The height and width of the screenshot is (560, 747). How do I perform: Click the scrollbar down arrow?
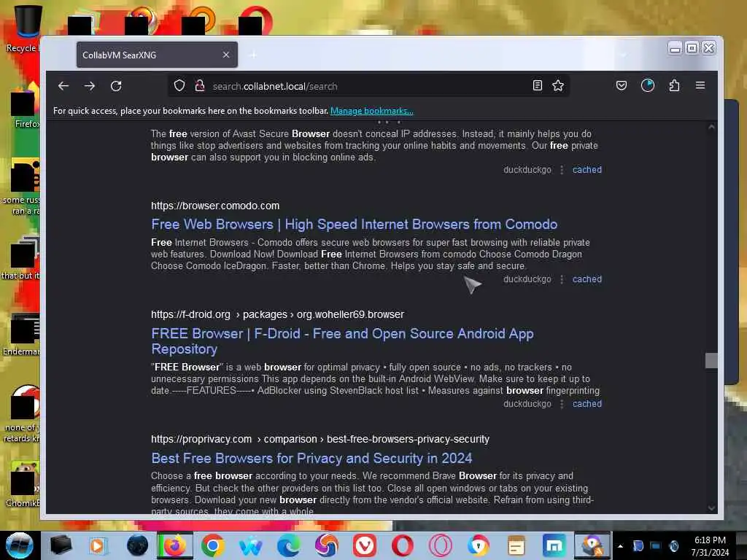pos(711,507)
